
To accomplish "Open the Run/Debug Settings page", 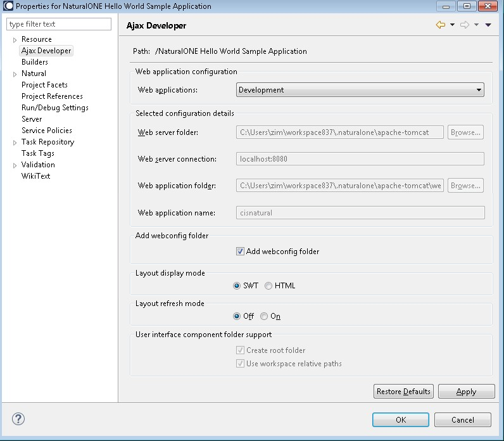I will [x=54, y=108].
